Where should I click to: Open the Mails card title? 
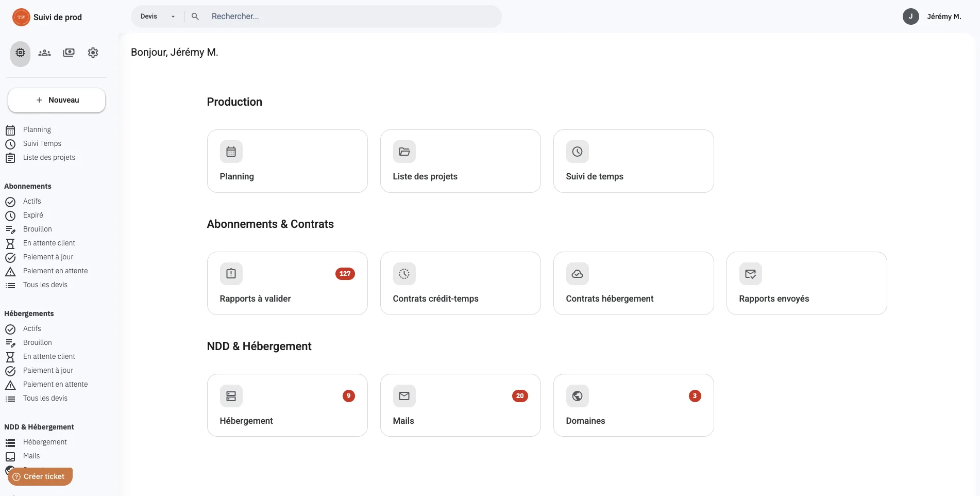pyautogui.click(x=403, y=421)
